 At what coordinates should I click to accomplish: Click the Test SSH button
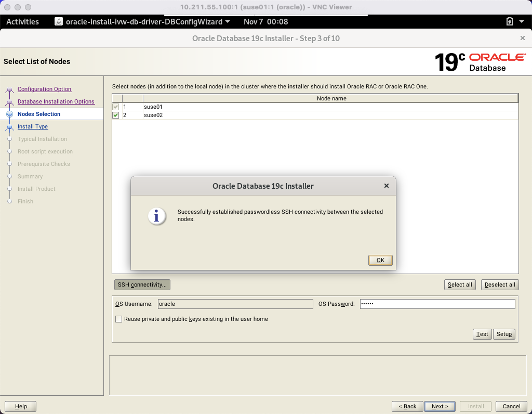(x=482, y=334)
